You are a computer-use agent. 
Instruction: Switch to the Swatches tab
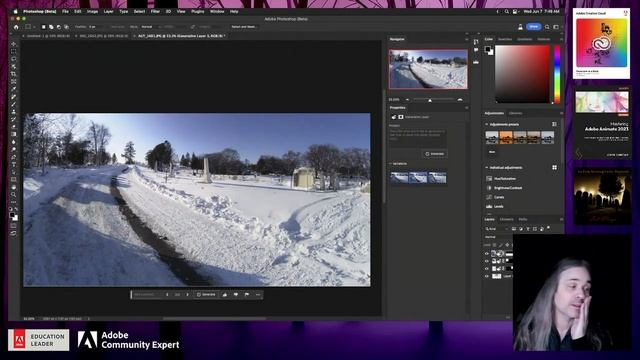[505, 39]
